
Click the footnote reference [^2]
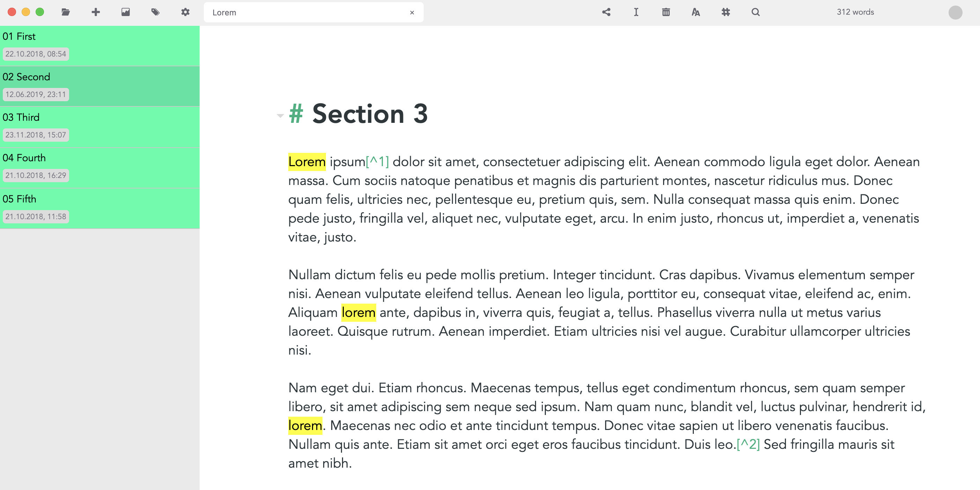tap(748, 444)
